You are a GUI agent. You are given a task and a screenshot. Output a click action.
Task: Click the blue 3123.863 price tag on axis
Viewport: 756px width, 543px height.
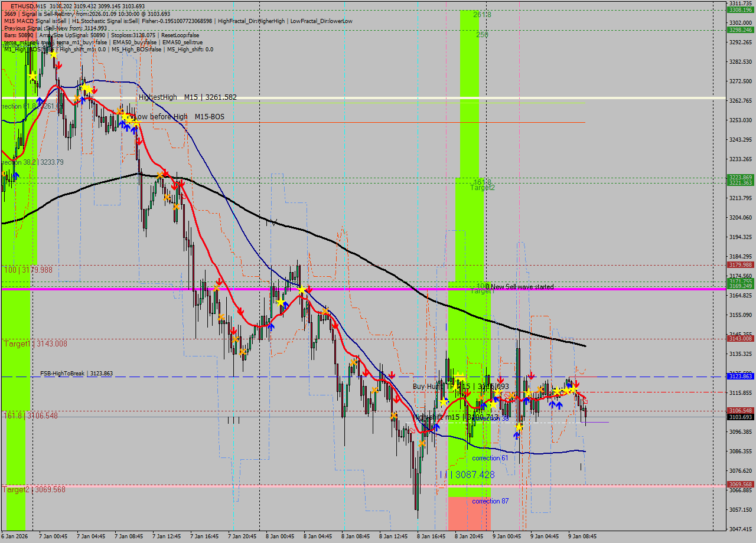(x=739, y=376)
